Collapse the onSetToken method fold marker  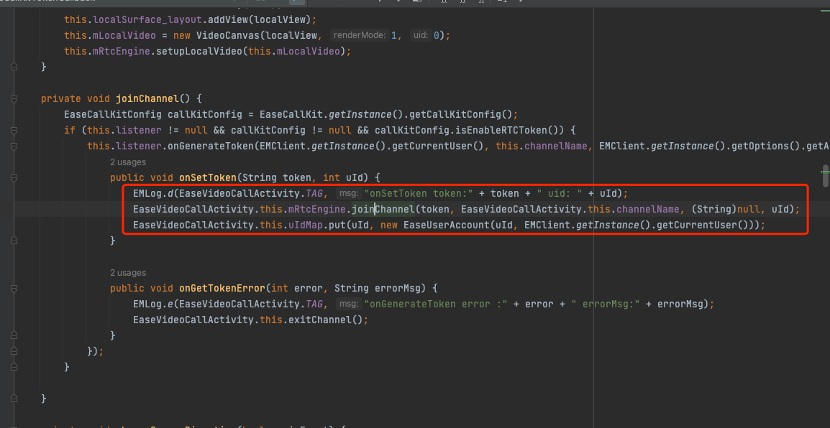[14, 177]
